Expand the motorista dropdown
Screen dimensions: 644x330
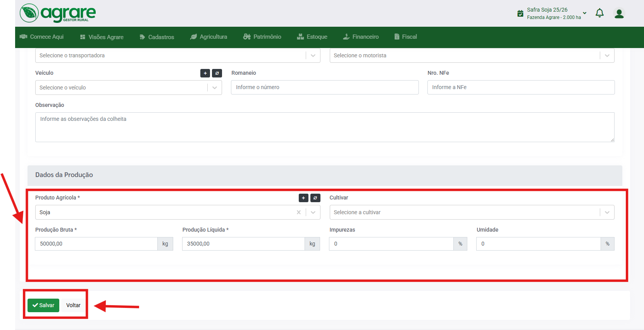click(607, 55)
